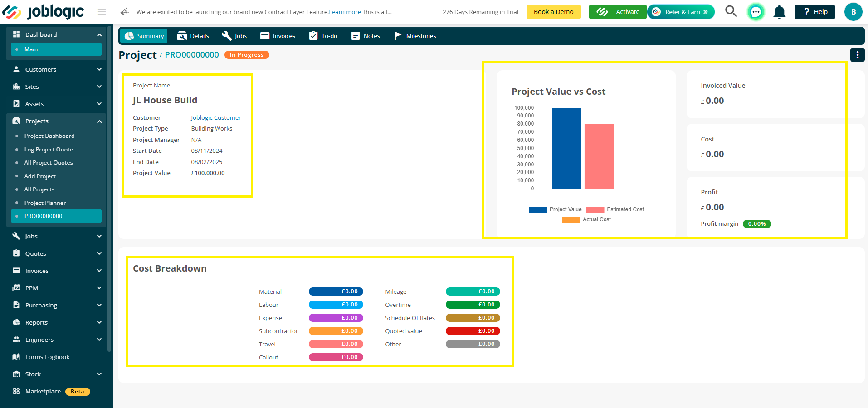Expand the Stock menu chevron
This screenshot has height=408, width=868.
pos(99,374)
